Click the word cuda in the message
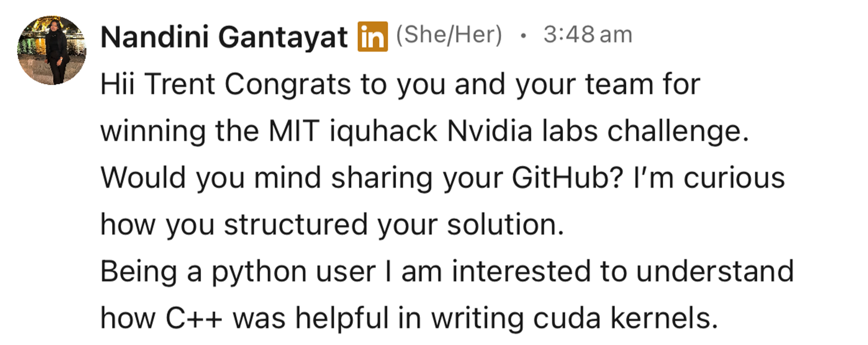This screenshot has height=345, width=868. pos(567,318)
